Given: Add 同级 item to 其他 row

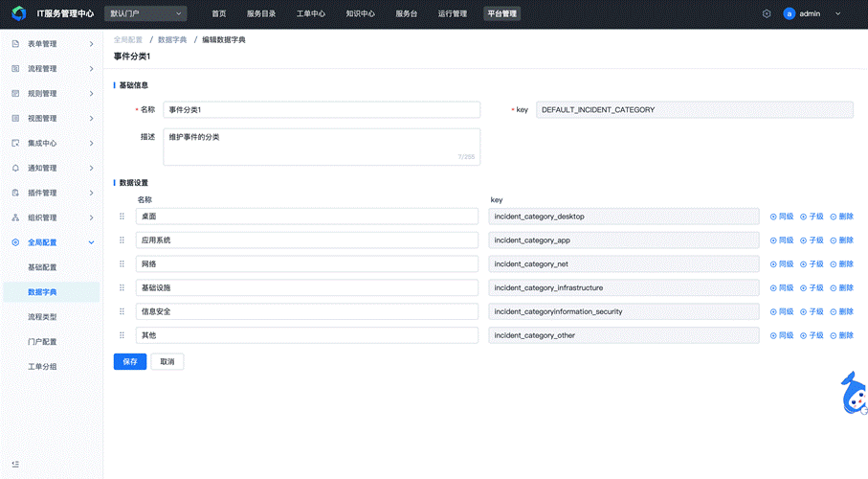Looking at the screenshot, I should click(782, 336).
